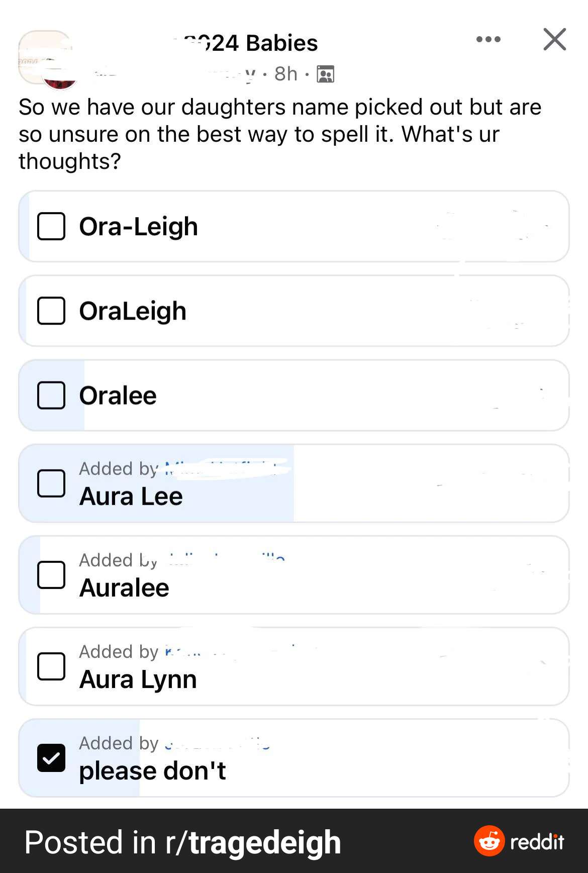Check the OraLeigh poll checkbox
588x873 pixels.
51,311
